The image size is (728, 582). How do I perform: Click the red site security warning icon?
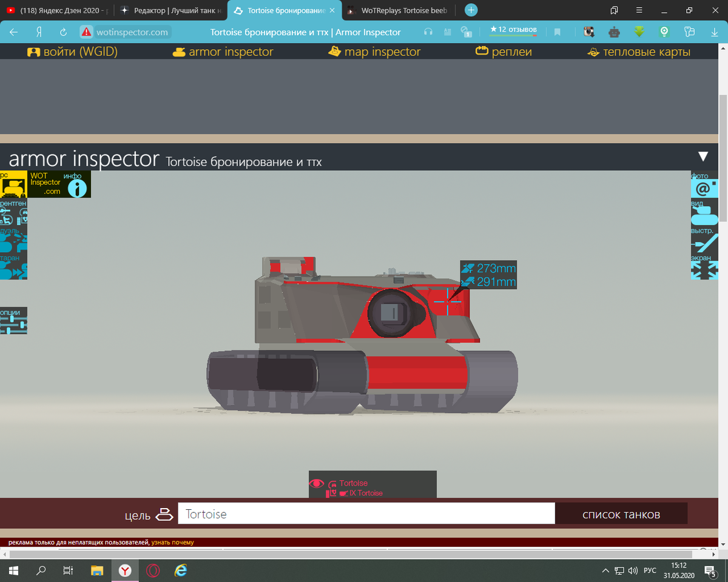87,32
